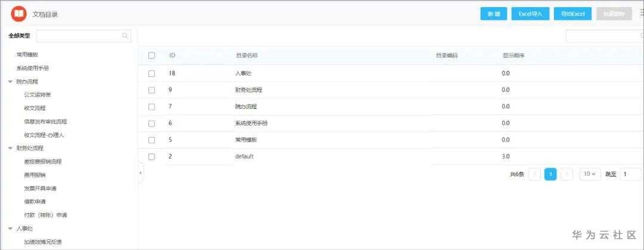Click the 目录编码 column header
This screenshot has width=644, height=250.
447,55
